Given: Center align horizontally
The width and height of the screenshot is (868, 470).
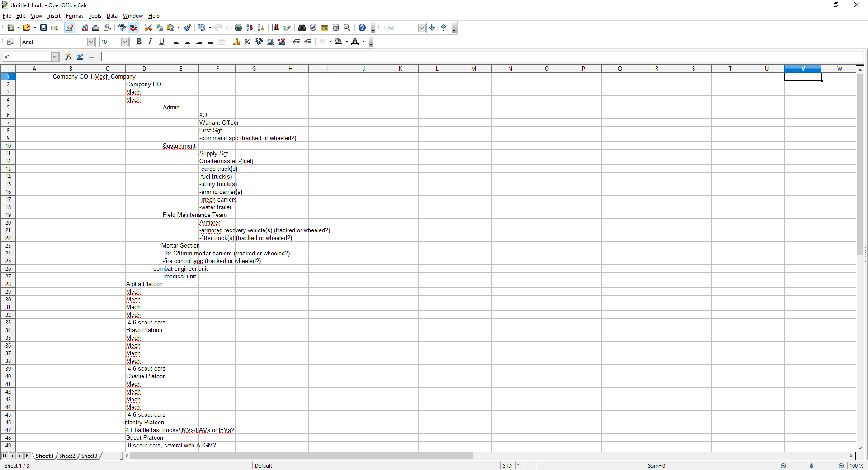Looking at the screenshot, I should click(188, 42).
